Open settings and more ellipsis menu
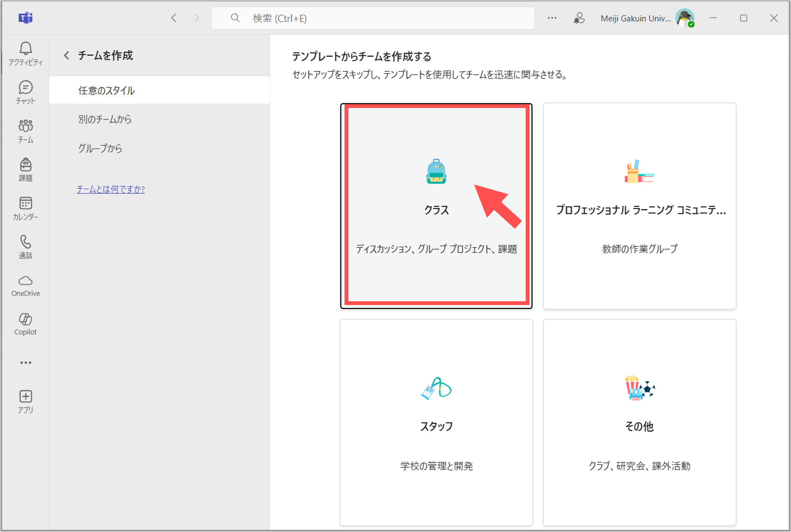This screenshot has width=791, height=532. click(x=552, y=18)
